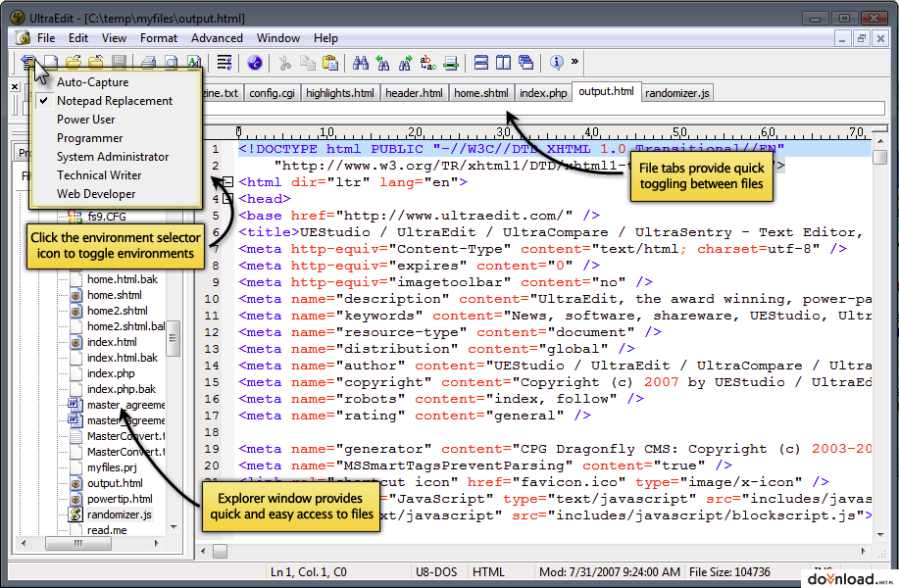Open the File menu
This screenshot has height=588, width=899.
point(46,38)
